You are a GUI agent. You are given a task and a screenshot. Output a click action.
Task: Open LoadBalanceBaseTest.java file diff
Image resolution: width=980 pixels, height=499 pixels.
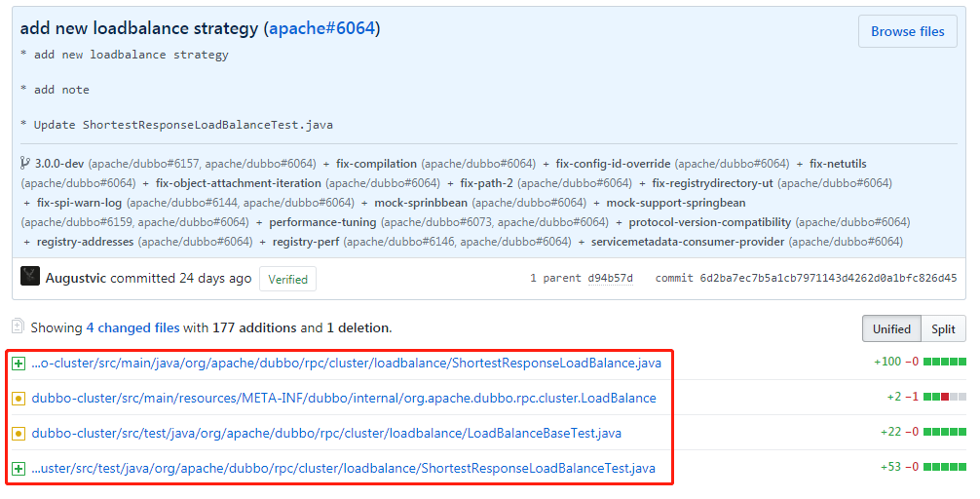[326, 433]
